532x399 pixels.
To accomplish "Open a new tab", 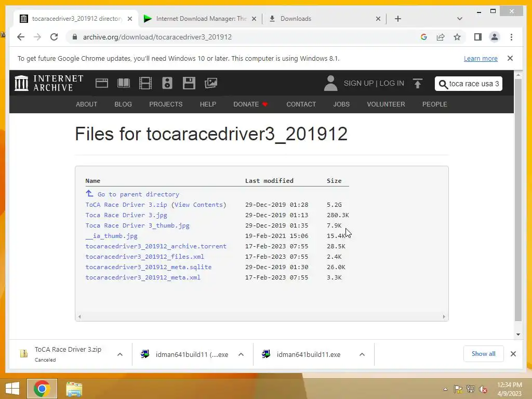I will (x=398, y=19).
